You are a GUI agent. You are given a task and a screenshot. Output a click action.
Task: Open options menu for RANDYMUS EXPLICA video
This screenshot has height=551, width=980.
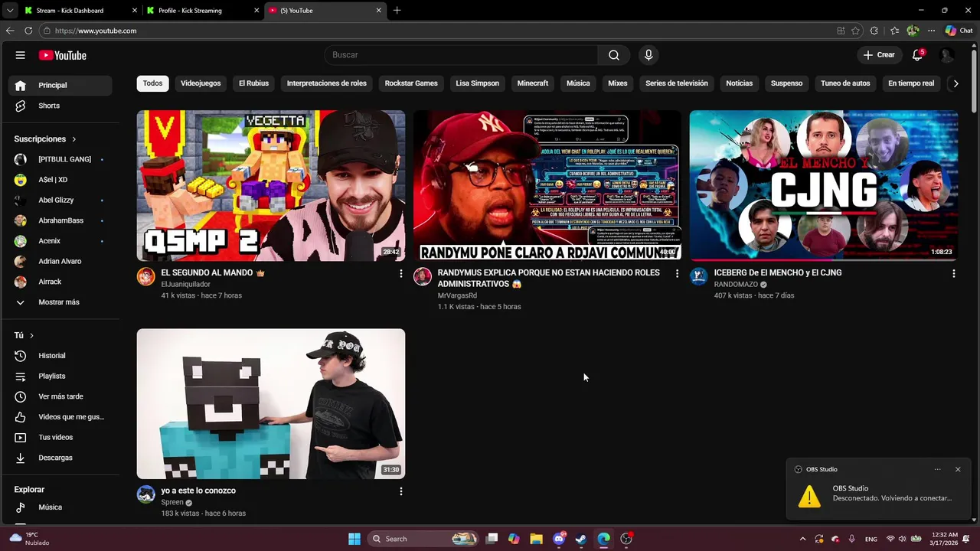(677, 273)
